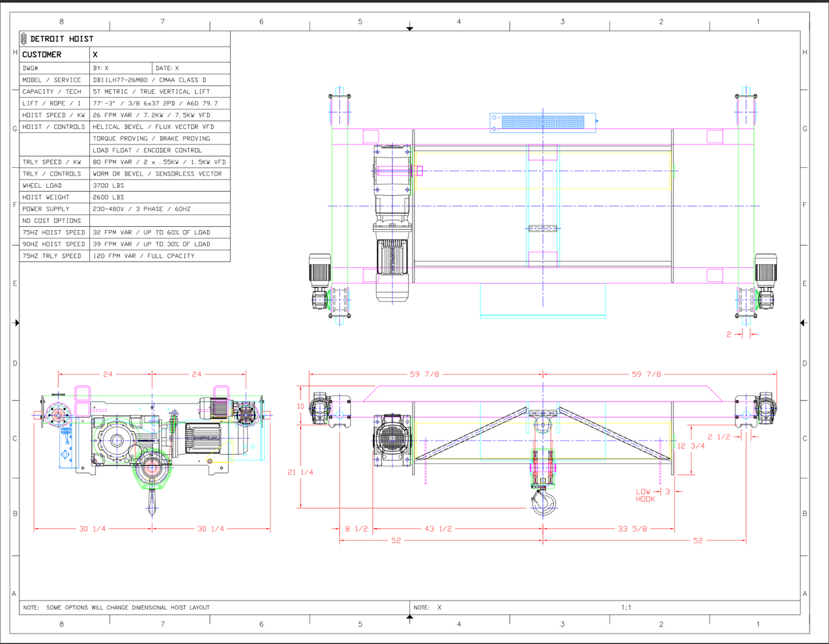The height and width of the screenshot is (644, 829).
Task: Click the 21 1/4 vertical dimension
Action: tap(301, 472)
